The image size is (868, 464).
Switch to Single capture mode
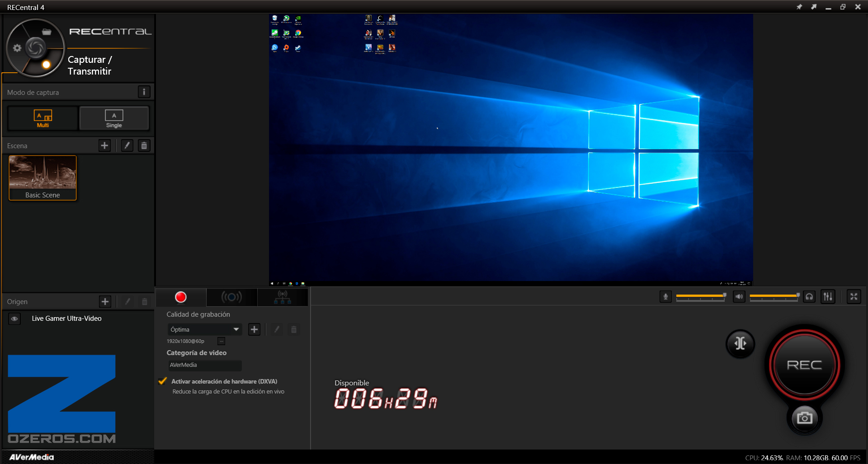[x=114, y=118]
